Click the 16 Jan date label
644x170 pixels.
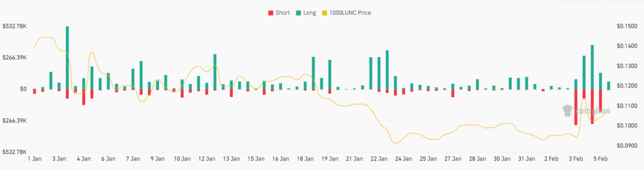pyautogui.click(x=280, y=159)
